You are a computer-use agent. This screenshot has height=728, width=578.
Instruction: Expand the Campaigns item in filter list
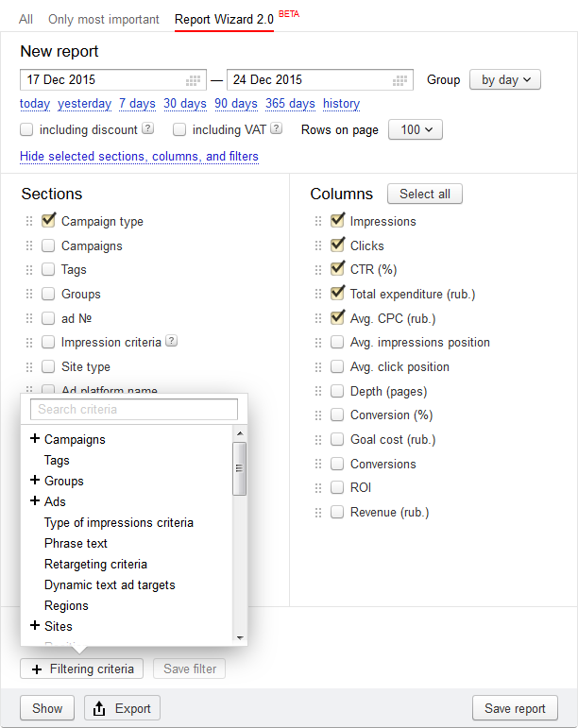point(35,439)
